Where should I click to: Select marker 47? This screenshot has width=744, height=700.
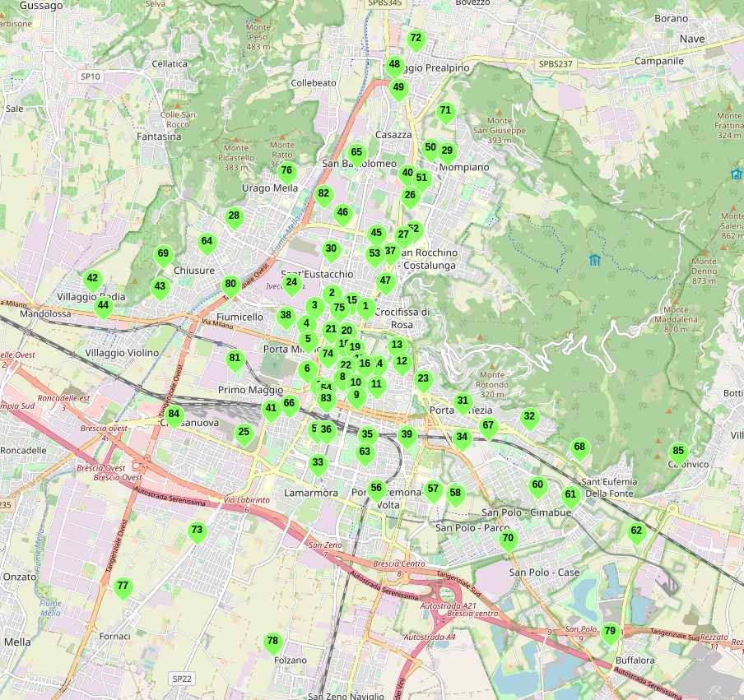click(x=385, y=283)
